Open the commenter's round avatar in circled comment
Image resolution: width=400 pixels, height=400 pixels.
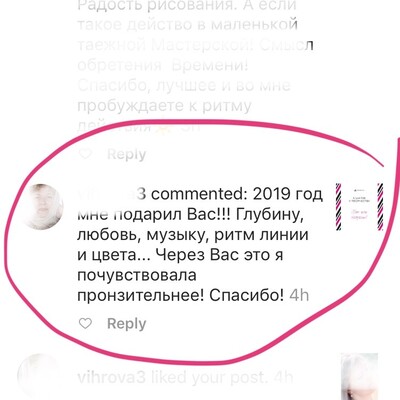pyautogui.click(x=43, y=207)
